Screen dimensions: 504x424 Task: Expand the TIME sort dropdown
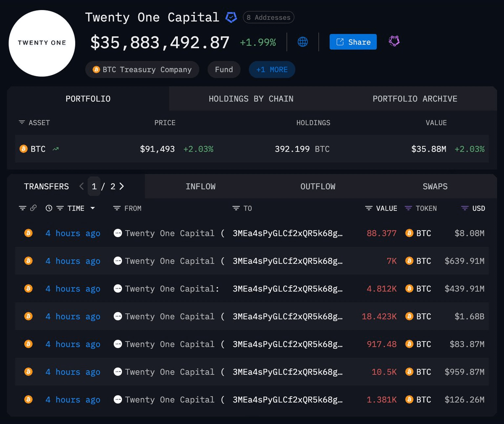pos(92,208)
